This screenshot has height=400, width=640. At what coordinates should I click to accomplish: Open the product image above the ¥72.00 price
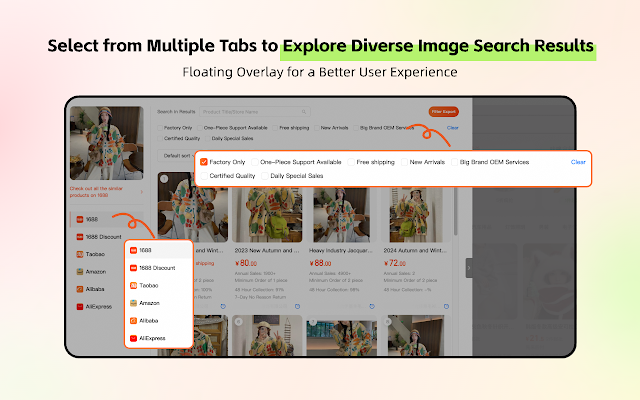416,215
